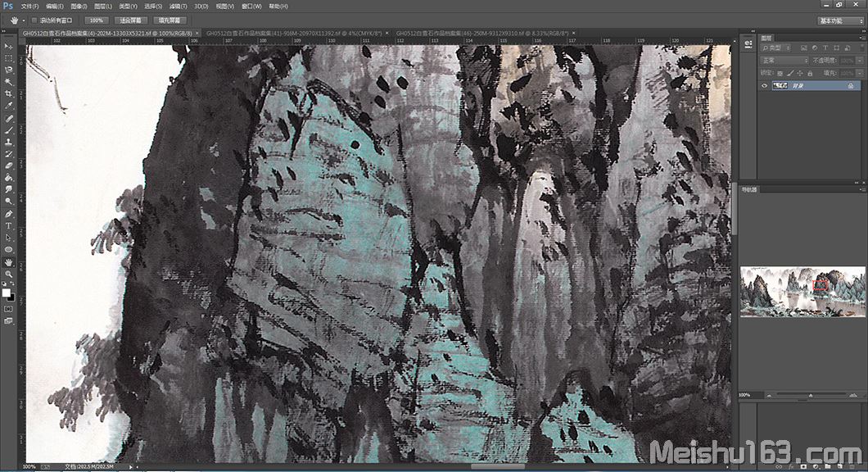This screenshot has width=868, height=472.
Task: Select the Smudge tool
Action: pos(8,189)
